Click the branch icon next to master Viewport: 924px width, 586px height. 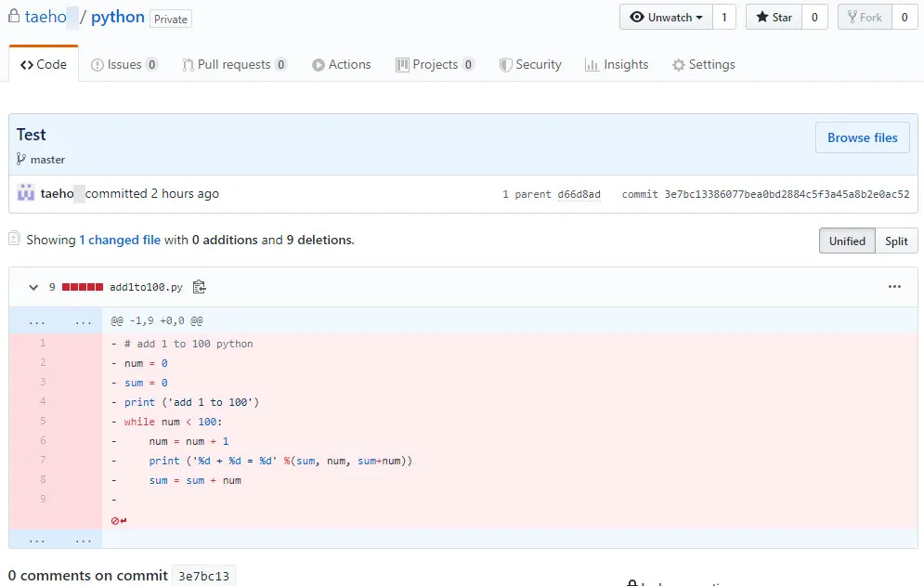coord(20,159)
